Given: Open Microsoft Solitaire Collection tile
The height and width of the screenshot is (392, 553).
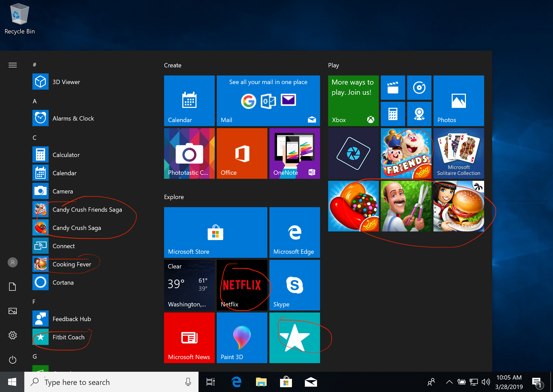Looking at the screenshot, I should (459, 153).
